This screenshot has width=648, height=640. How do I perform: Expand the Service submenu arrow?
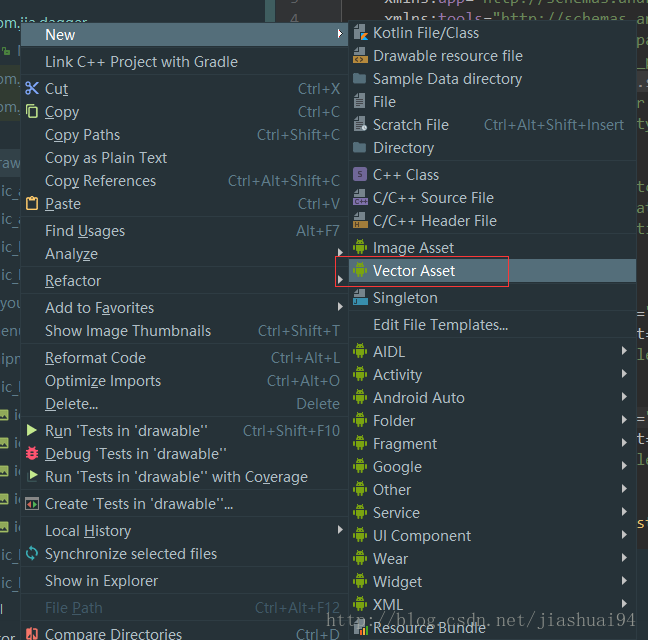(x=624, y=512)
